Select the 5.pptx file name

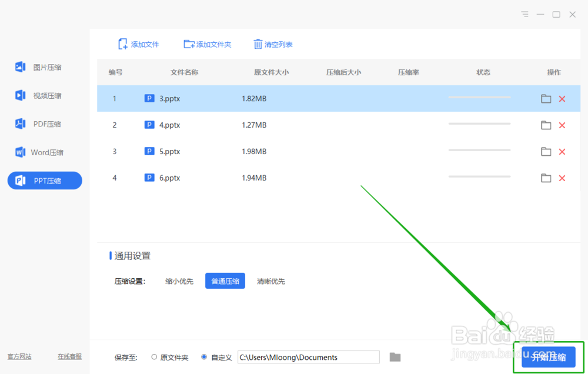(169, 152)
